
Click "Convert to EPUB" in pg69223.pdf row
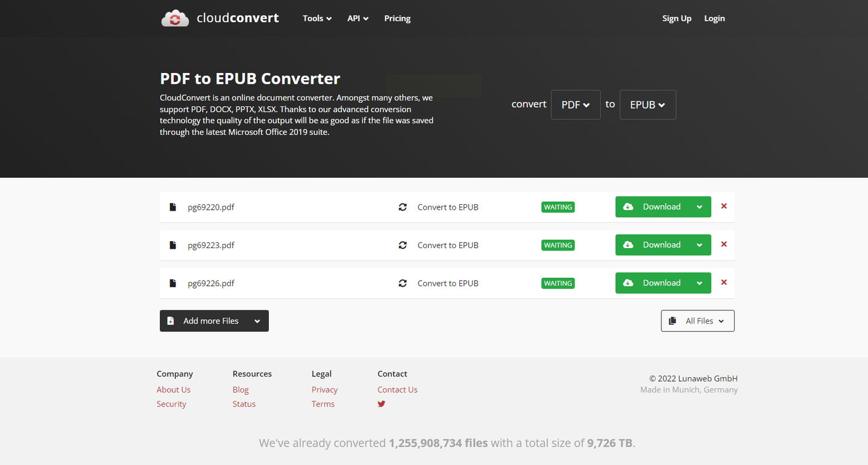(x=448, y=245)
